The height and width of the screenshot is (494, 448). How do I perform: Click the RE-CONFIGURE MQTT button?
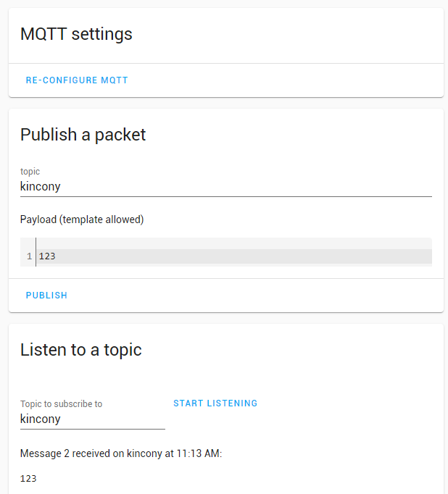point(77,80)
